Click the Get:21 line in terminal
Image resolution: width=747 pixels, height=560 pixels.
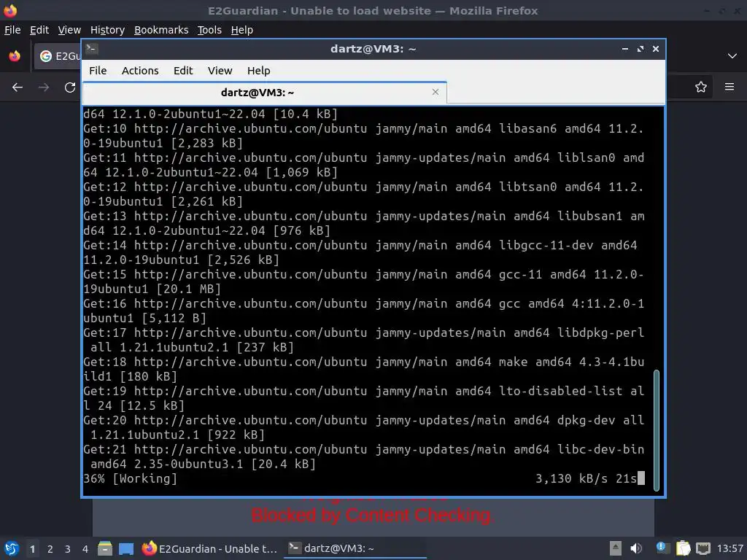coord(364,456)
